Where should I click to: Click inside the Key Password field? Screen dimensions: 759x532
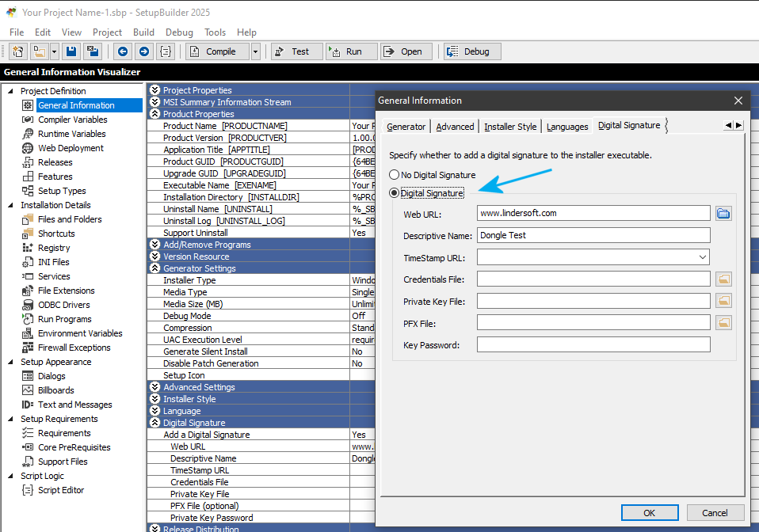(592, 344)
